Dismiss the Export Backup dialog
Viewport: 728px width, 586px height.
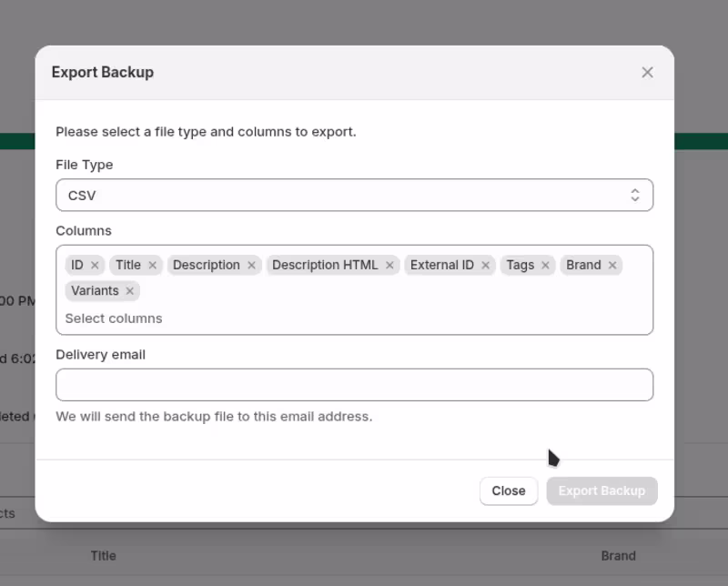(647, 72)
